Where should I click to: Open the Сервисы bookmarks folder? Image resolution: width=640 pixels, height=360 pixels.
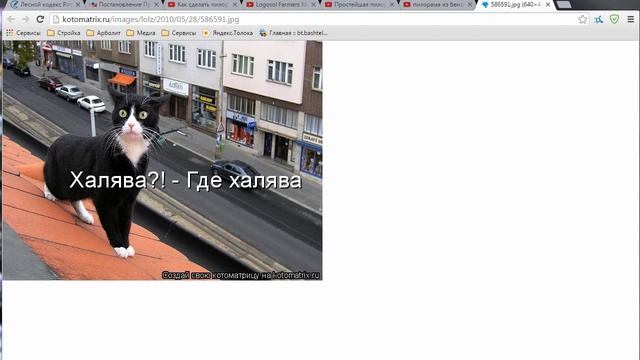tap(179, 33)
